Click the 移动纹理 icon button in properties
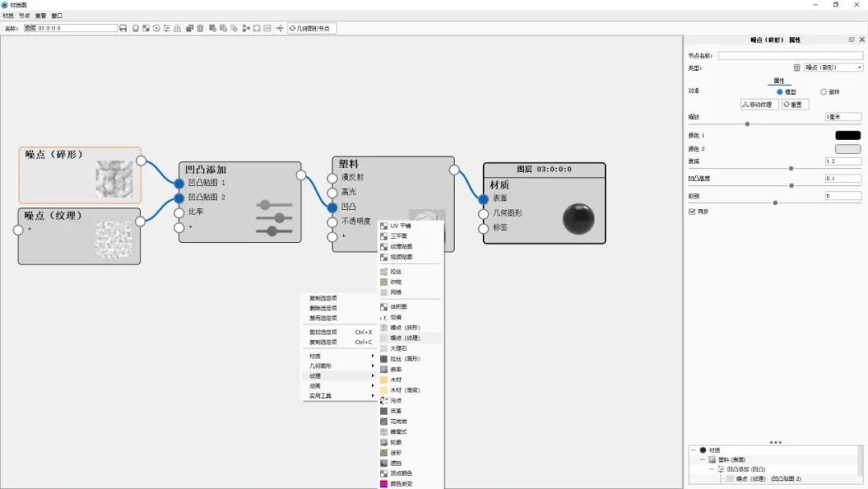The height and width of the screenshot is (489, 868). tap(760, 104)
